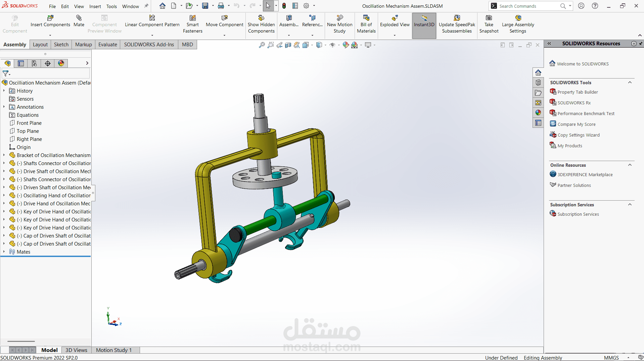
Task: Click the Take Snapshot tool
Action: point(489,24)
